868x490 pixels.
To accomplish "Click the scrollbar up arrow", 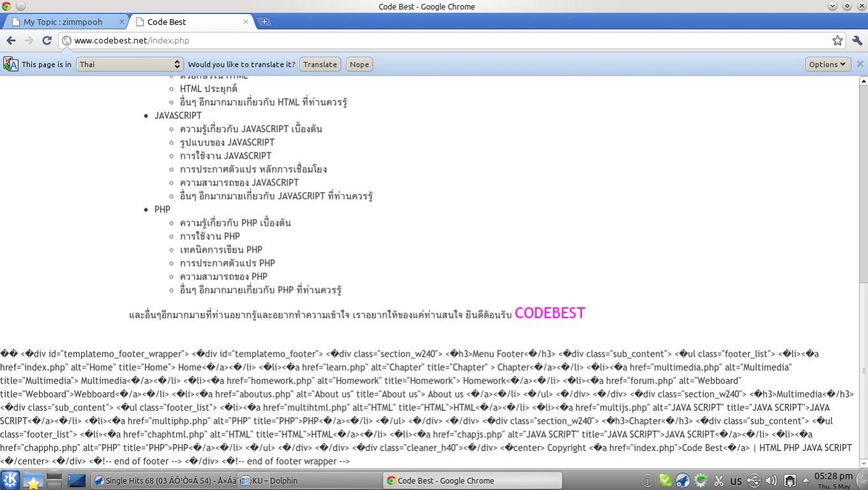I will tap(864, 81).
